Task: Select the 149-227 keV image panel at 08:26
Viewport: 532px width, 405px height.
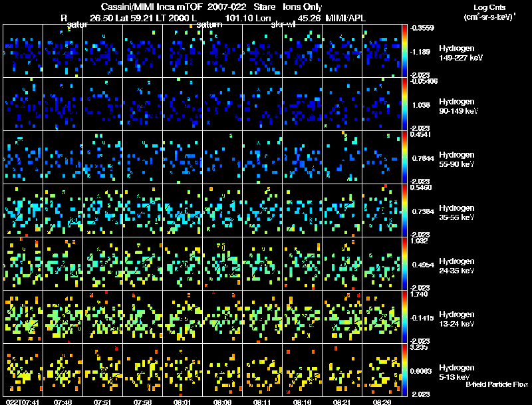Action: coord(382,51)
